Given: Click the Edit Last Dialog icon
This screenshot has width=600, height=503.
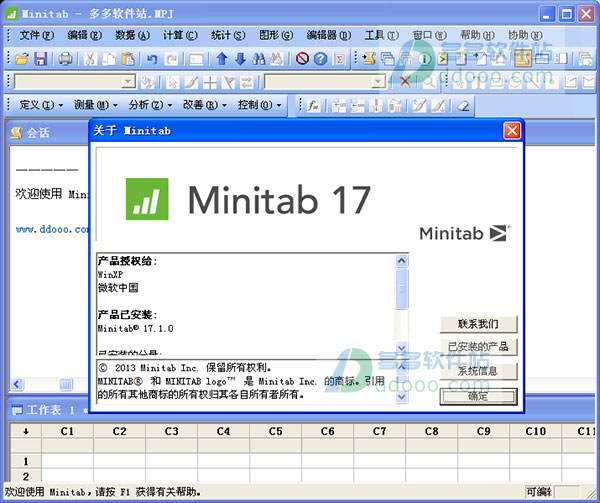Looking at the screenshot, I should [x=196, y=59].
